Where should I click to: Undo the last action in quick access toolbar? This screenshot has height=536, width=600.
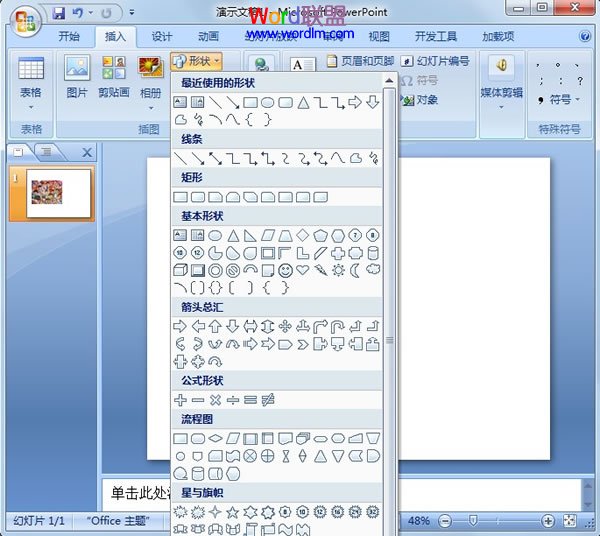point(78,13)
